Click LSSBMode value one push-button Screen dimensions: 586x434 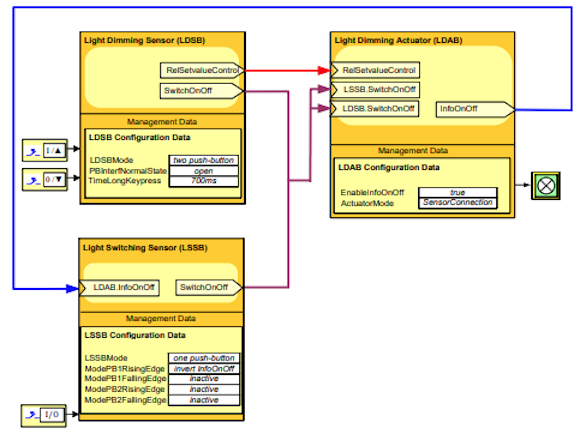204,358
